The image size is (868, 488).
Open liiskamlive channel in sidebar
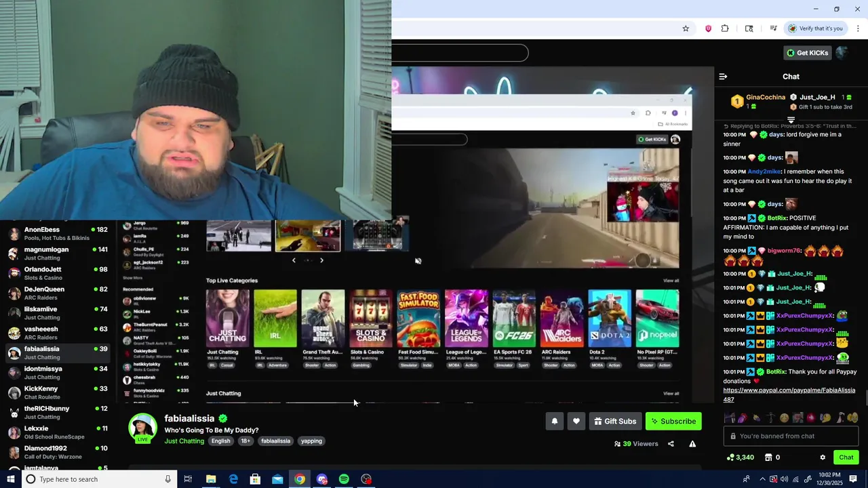click(57, 313)
